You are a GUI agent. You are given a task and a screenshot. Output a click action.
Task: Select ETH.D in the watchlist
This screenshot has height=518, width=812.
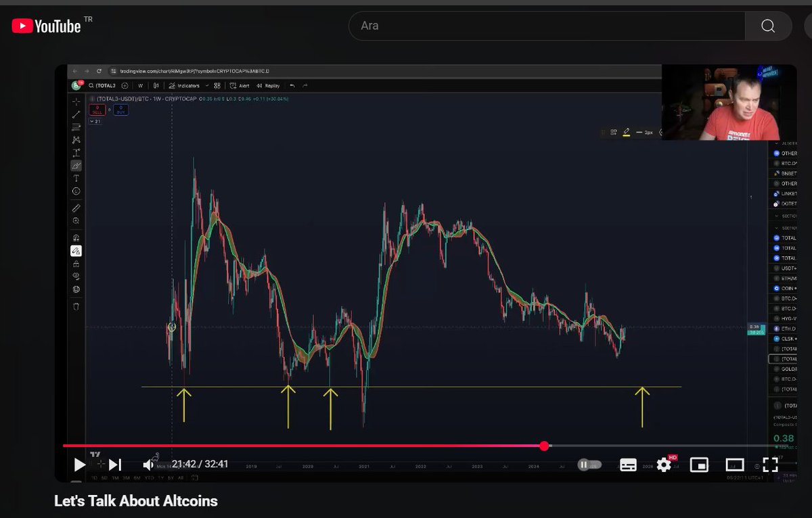click(x=784, y=329)
